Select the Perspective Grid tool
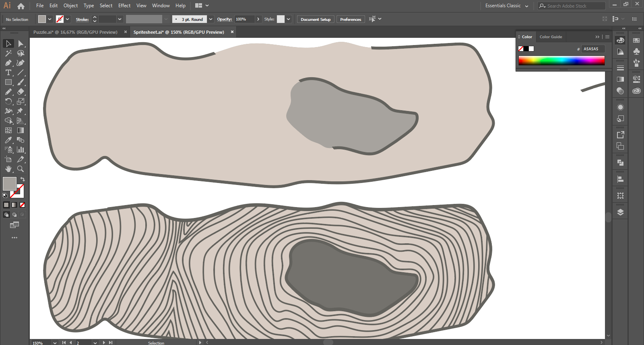Screen dimensions: 644x345 point(21,121)
